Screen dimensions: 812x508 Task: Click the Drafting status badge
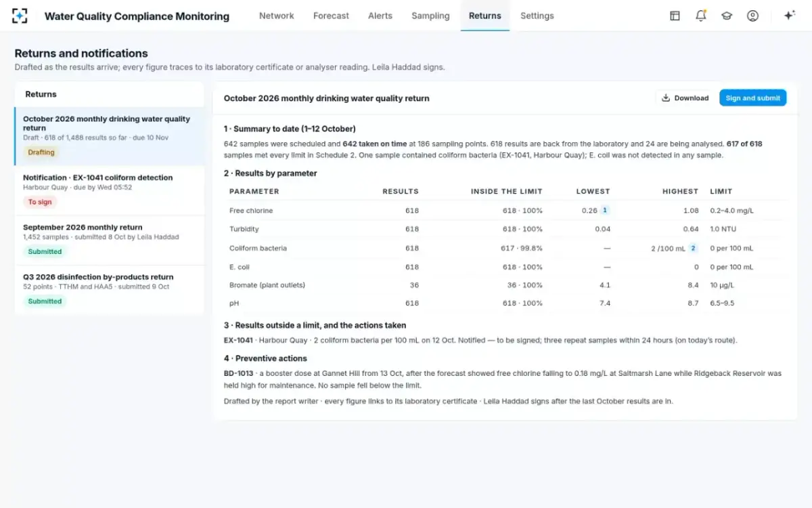click(x=41, y=152)
